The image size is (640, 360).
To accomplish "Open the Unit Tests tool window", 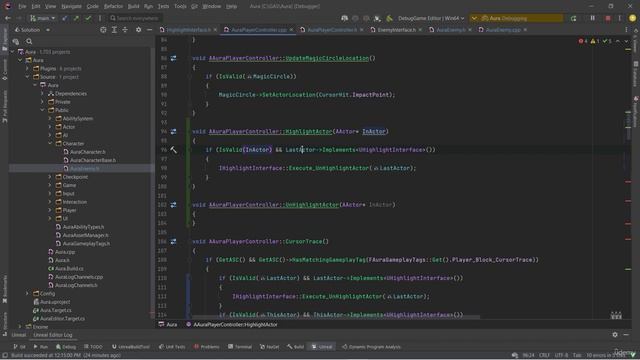I will 172,347.
